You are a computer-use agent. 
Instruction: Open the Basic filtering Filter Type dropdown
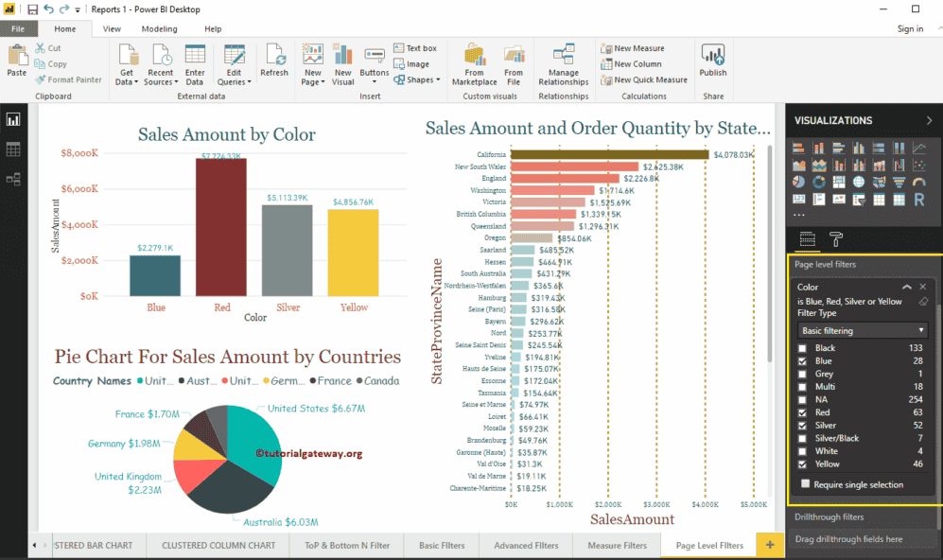point(863,329)
